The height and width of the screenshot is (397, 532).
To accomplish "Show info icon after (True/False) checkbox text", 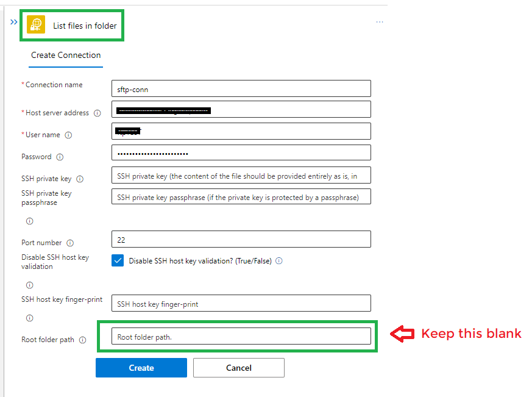I will [279, 261].
